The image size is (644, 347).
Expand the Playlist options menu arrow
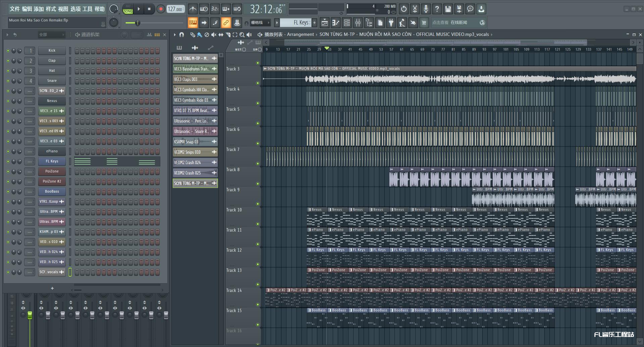click(x=174, y=35)
